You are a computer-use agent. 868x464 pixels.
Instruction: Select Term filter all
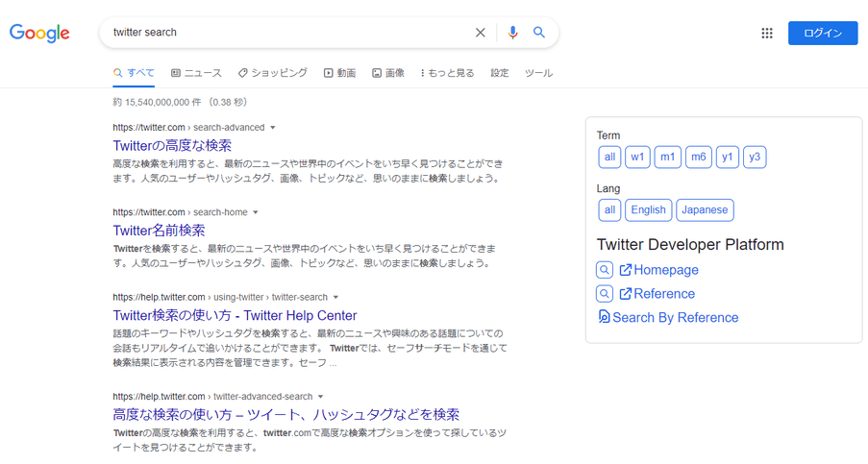click(609, 157)
